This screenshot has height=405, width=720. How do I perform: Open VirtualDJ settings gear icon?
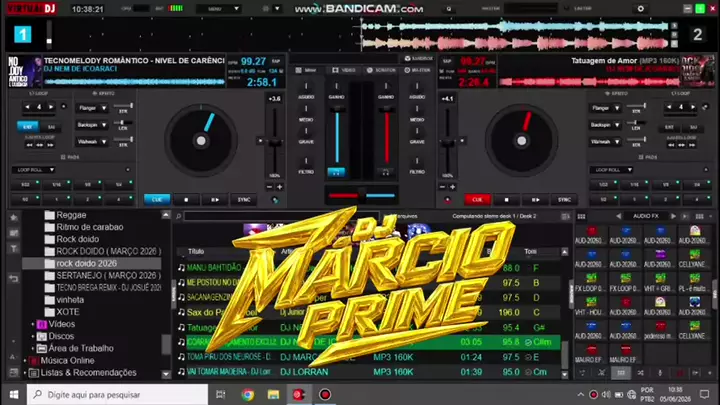click(x=641, y=9)
